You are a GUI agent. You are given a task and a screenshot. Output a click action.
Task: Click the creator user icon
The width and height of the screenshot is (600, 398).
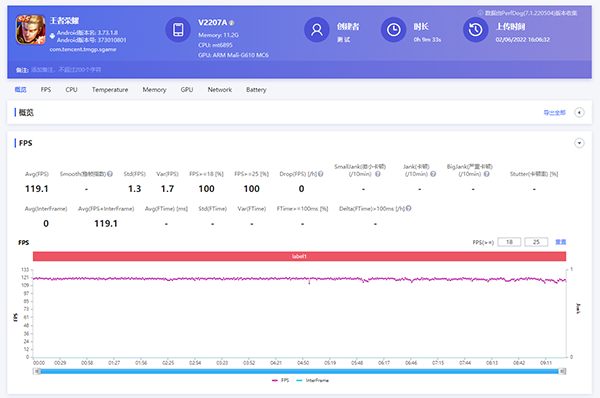point(316,29)
